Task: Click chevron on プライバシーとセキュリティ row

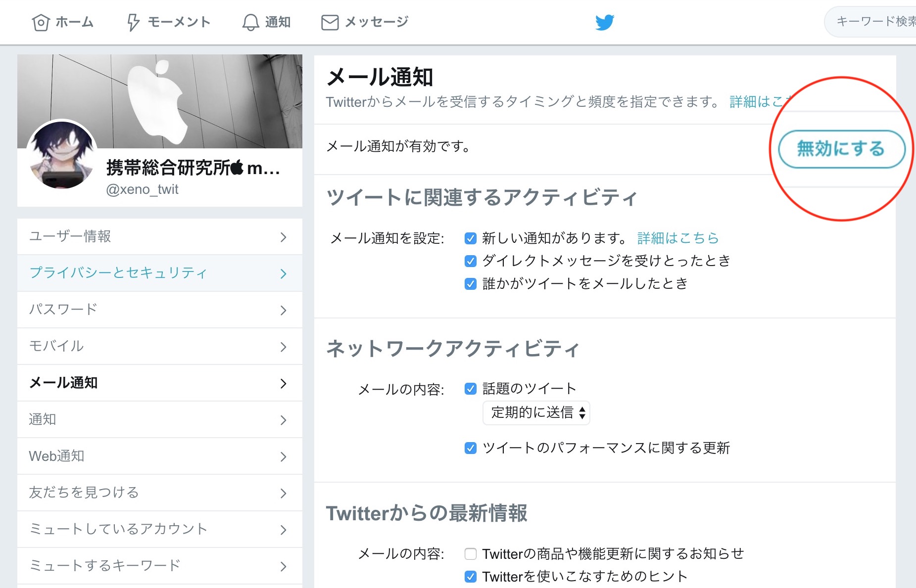Action: [x=283, y=273]
